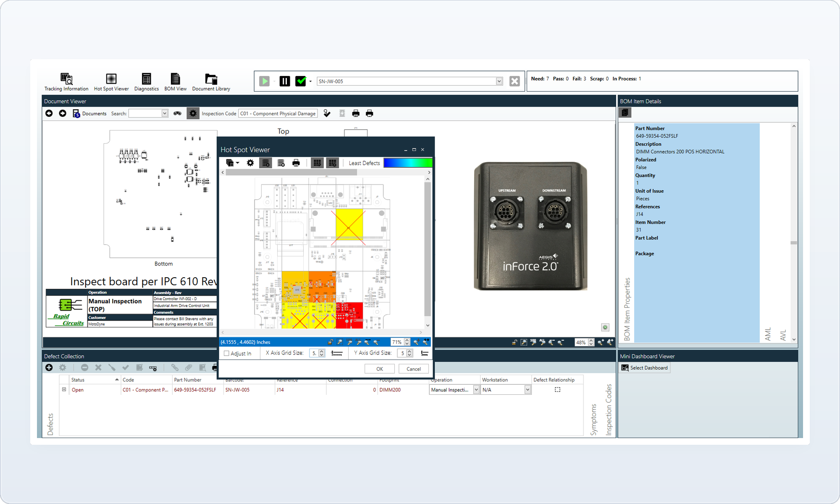Switch to the AML tab
The width and height of the screenshot is (840, 504).
[x=768, y=334]
